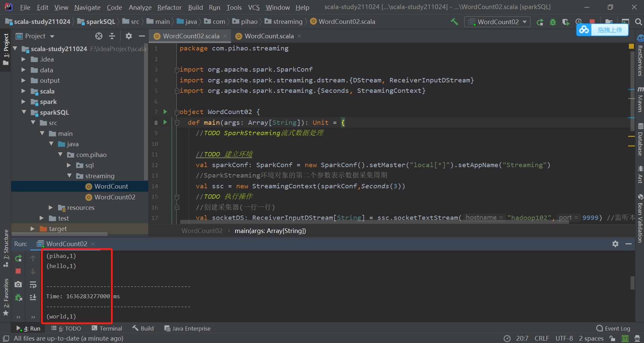Expand the .idea folder
The width and height of the screenshot is (644, 343).
(x=23, y=59)
